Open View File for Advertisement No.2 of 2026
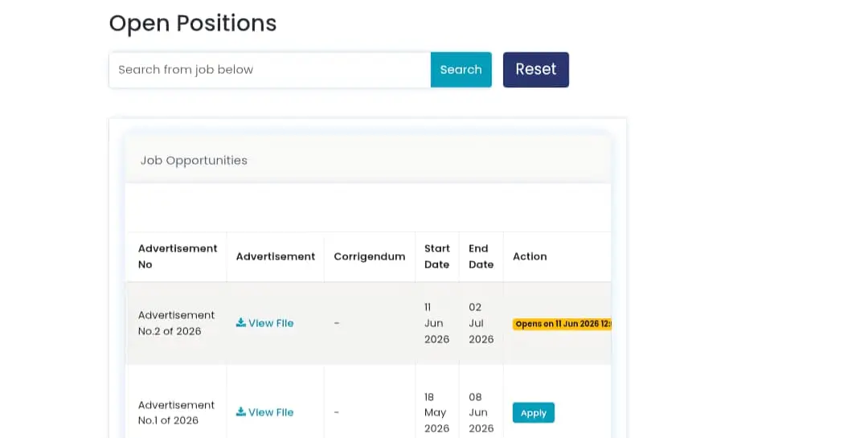Image resolution: width=868 pixels, height=438 pixels. click(x=264, y=323)
